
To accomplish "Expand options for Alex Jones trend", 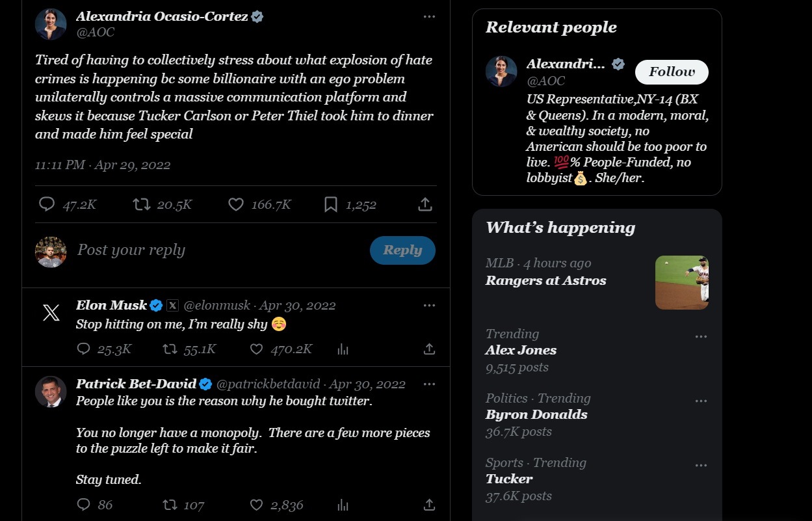I will pyautogui.click(x=701, y=336).
